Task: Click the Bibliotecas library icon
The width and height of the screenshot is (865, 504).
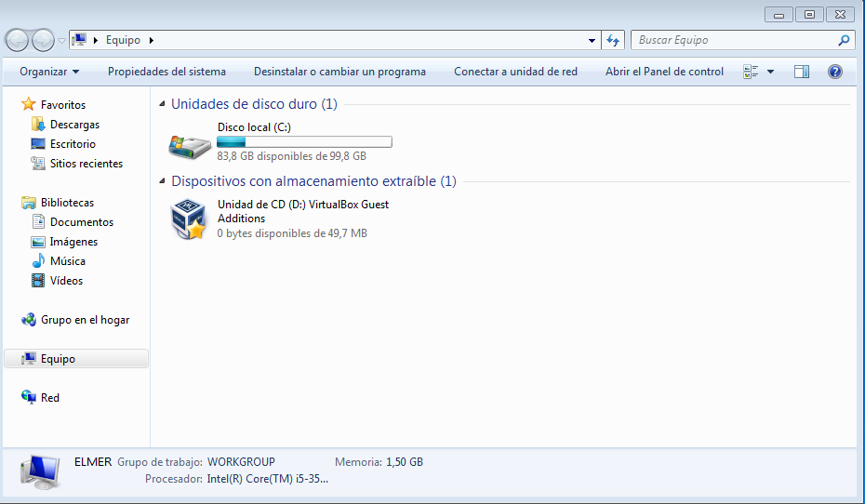Action: [29, 203]
